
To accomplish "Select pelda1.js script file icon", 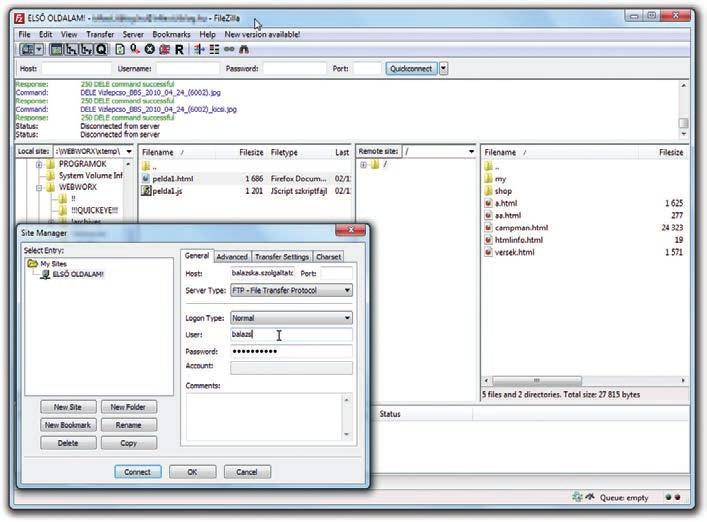I will [146, 191].
